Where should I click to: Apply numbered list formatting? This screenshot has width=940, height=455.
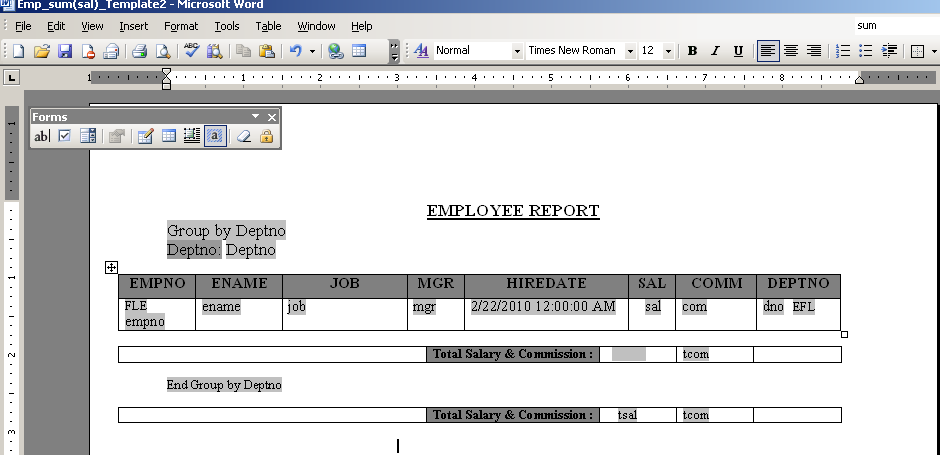click(x=843, y=51)
